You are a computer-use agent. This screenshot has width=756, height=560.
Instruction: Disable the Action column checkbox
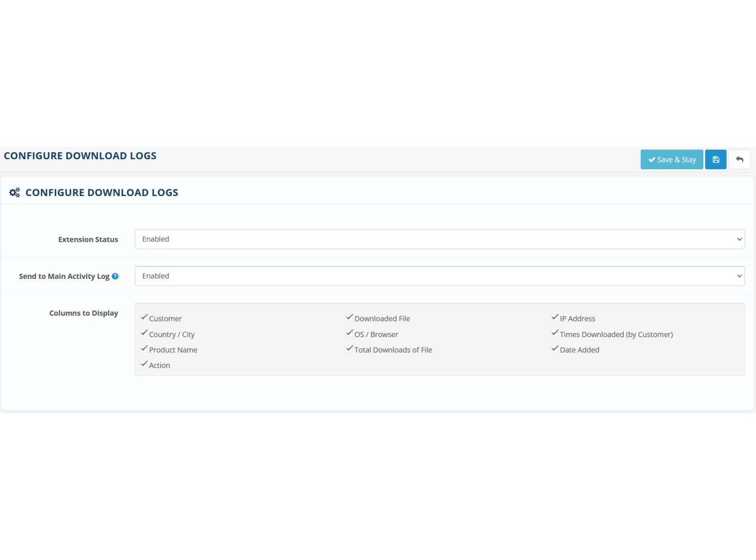[144, 364]
